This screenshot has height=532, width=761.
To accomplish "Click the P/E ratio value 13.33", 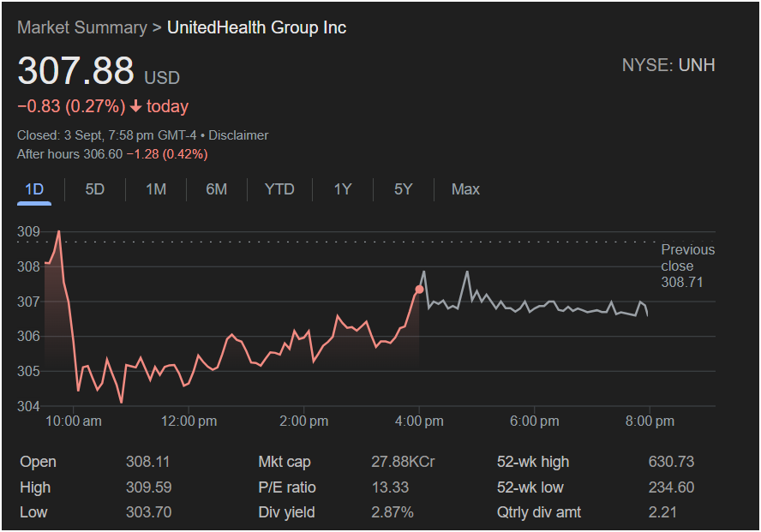I will 390,487.
